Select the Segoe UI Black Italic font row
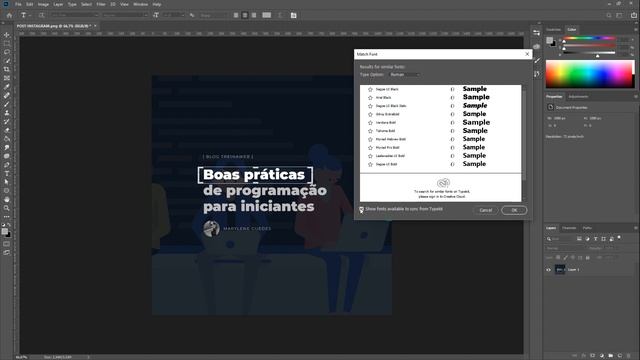 tap(441, 106)
